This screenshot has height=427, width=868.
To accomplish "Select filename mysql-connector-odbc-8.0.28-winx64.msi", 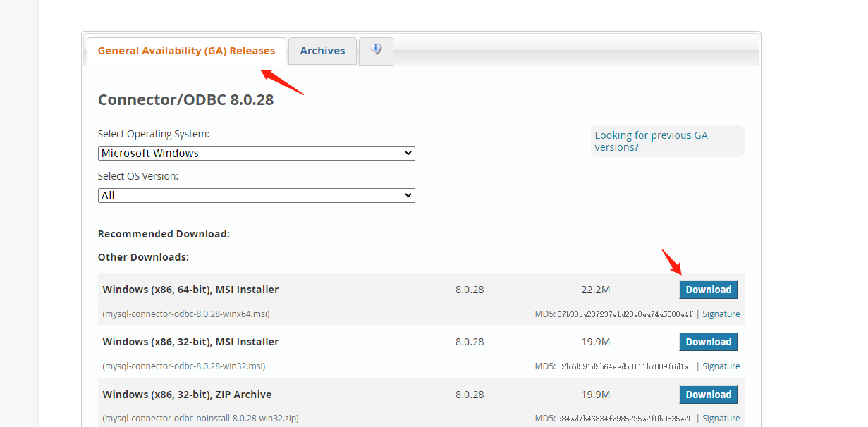I will (186, 314).
